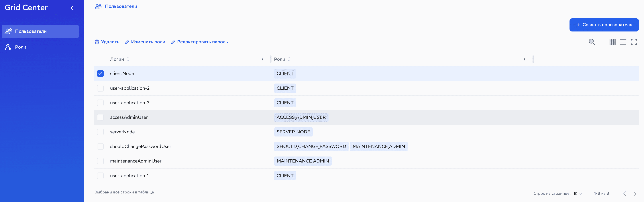This screenshot has width=644, height=202.
Task: Select Пользователи in sidebar menu
Action: (31, 31)
